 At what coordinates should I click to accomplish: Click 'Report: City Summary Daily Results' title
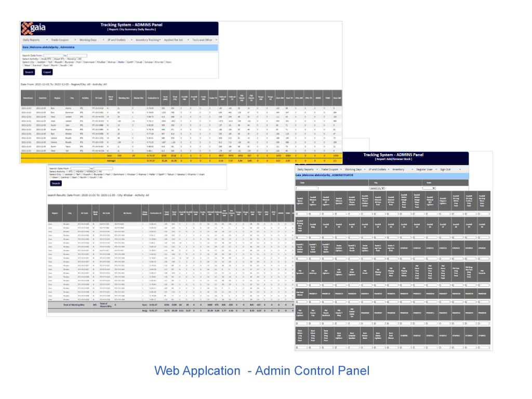click(x=131, y=30)
